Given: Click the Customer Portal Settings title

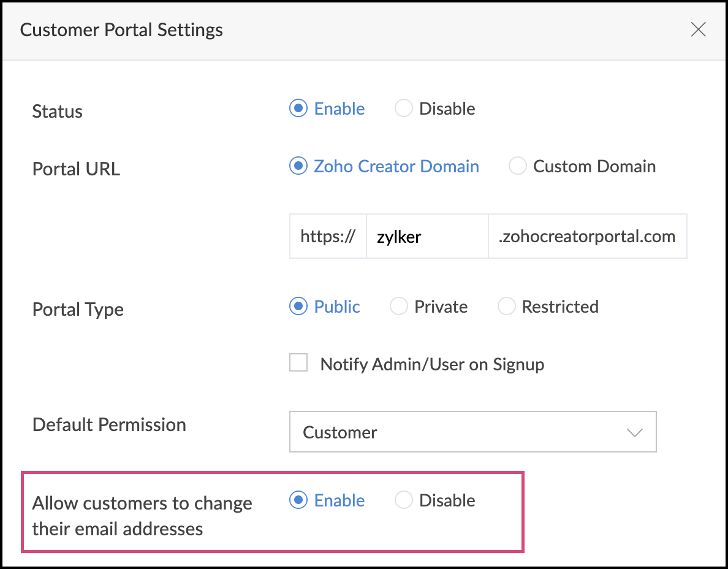Looking at the screenshot, I should tap(121, 29).
